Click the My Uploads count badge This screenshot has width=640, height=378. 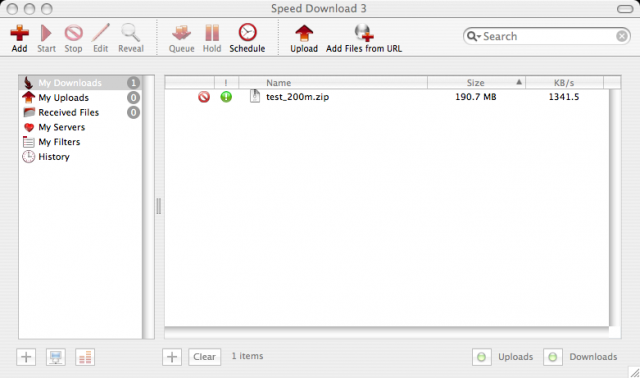point(133,98)
